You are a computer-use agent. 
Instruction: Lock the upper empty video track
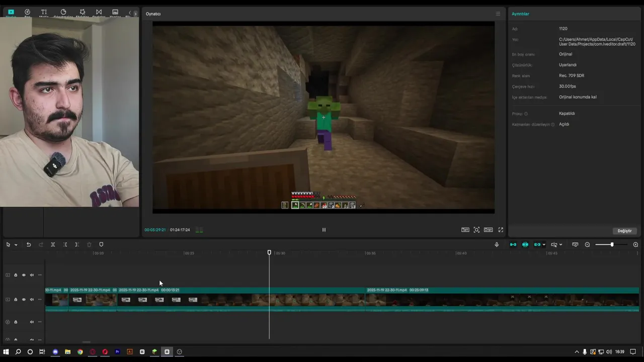pyautogui.click(x=16, y=275)
